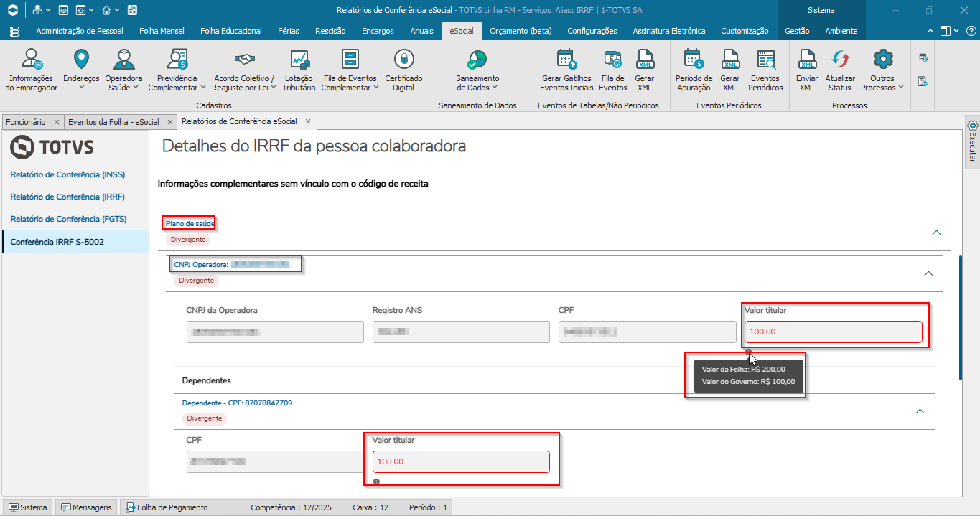980x516 pixels.
Task: Select Conferência IRRF S-5002
Action: tap(75, 242)
